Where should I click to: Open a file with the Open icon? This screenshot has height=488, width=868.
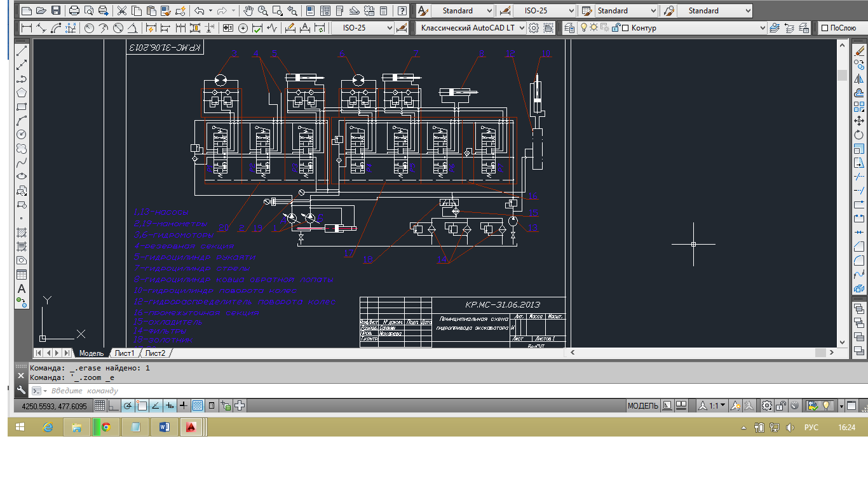[x=41, y=11]
